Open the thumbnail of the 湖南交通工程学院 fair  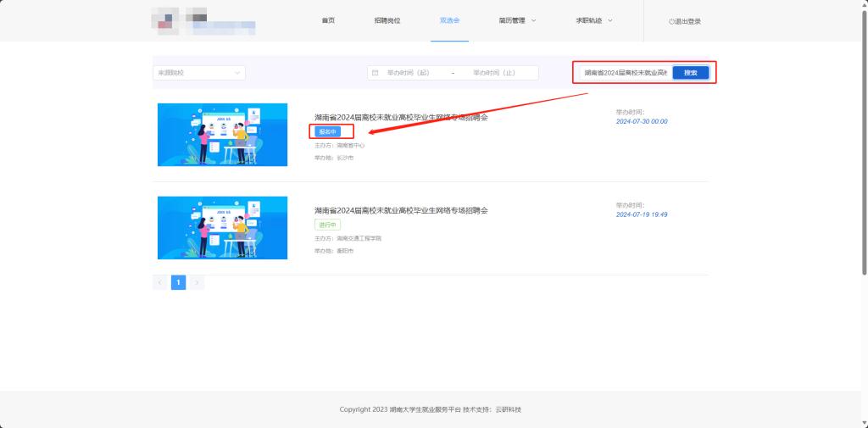click(x=223, y=228)
